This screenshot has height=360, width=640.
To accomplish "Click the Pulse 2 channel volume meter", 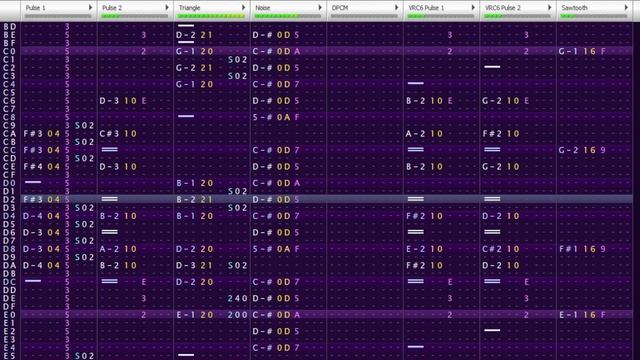I will click(135, 16).
